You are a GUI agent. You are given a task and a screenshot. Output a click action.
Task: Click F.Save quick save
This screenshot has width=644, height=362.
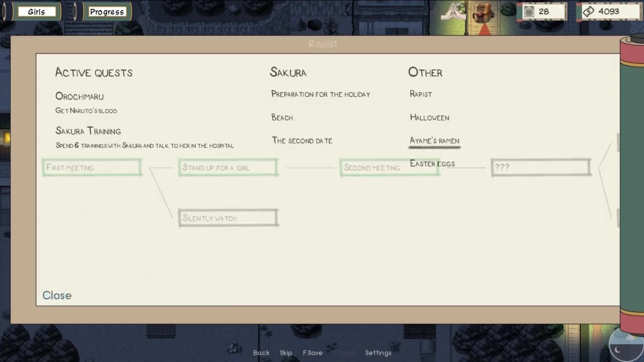312,352
